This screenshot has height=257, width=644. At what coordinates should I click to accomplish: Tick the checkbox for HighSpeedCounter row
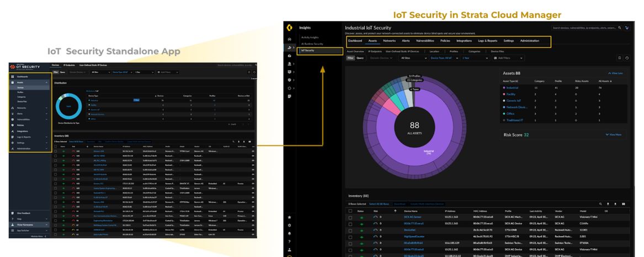pos(350,237)
